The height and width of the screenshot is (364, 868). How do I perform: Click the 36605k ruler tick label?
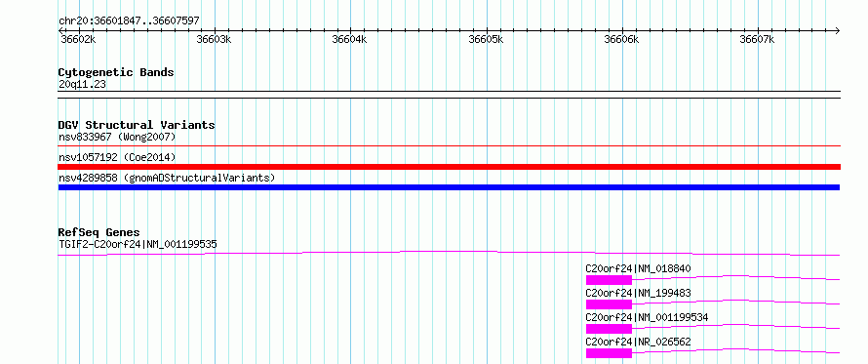(x=486, y=39)
